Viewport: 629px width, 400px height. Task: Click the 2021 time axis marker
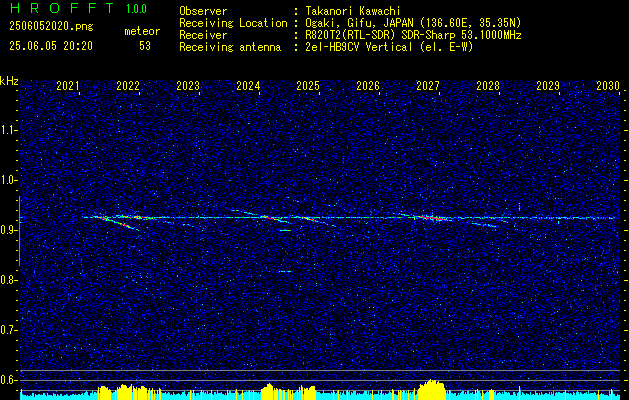pos(67,85)
